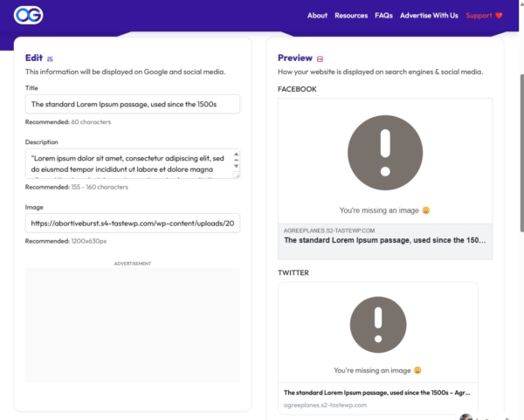Go to Resources in the navigation
This screenshot has height=420, width=524.
(x=351, y=16)
